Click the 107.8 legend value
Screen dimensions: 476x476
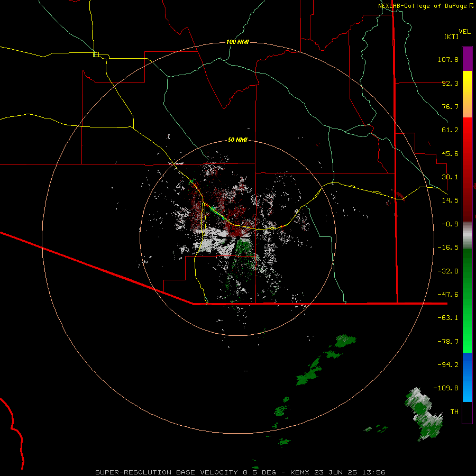click(x=448, y=59)
